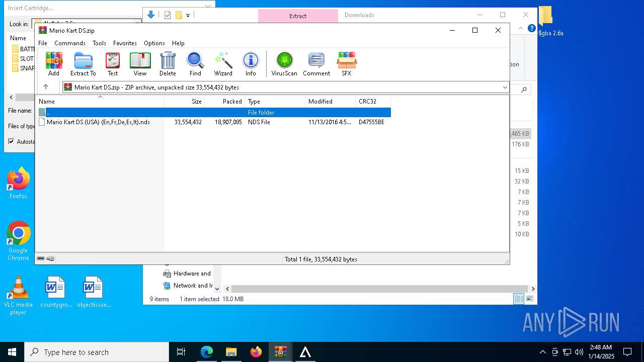Open VLC media player desktop shortcut
Screen dimensions: 644x362
[x=19, y=296]
